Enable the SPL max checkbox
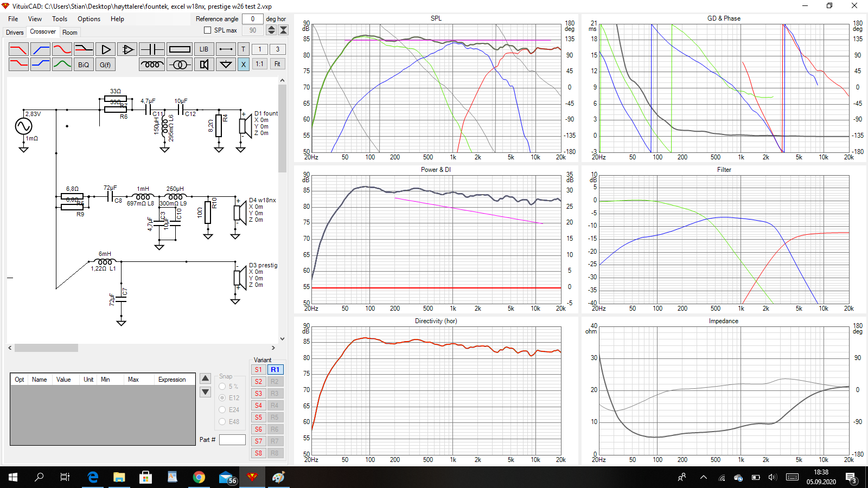868x488 pixels. tap(207, 30)
